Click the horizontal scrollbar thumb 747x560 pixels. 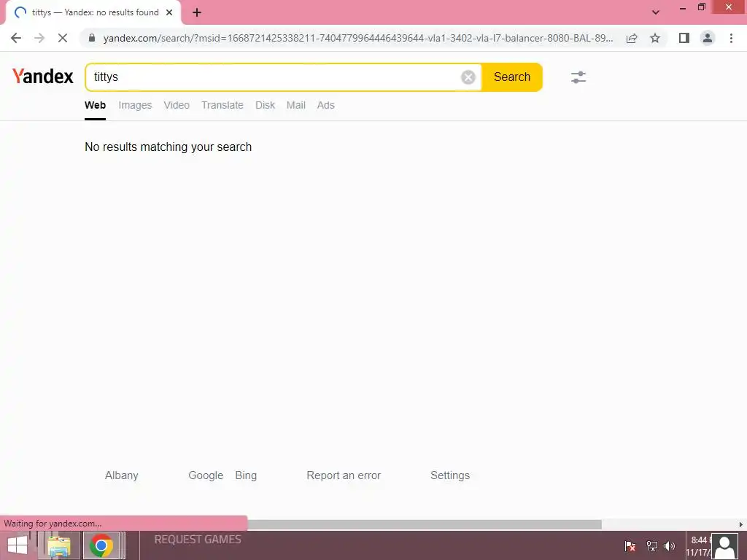click(x=424, y=524)
